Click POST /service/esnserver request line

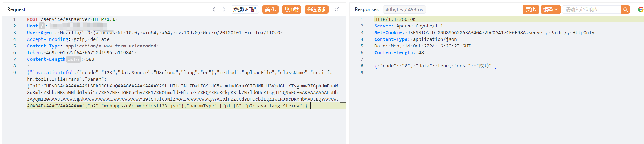(x=71, y=19)
